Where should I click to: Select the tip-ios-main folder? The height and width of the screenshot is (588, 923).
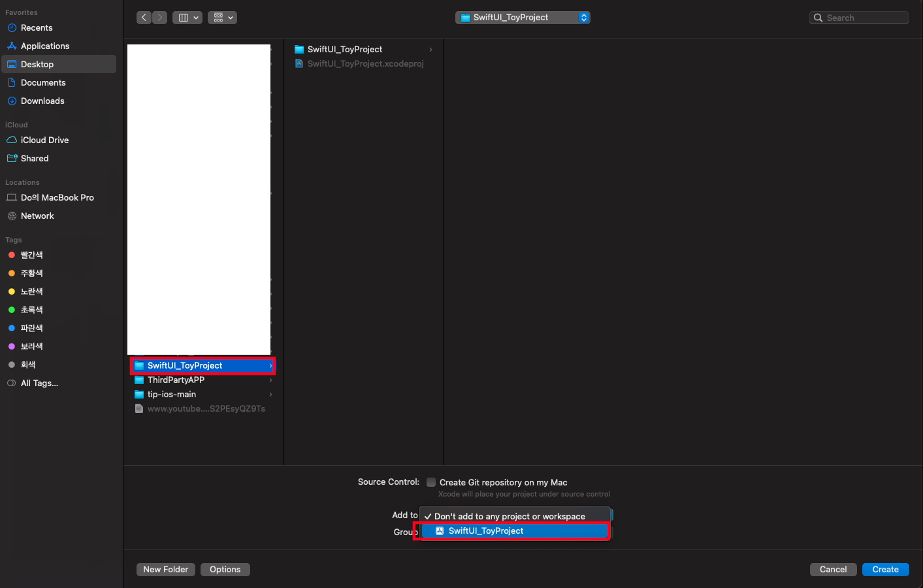202,395
